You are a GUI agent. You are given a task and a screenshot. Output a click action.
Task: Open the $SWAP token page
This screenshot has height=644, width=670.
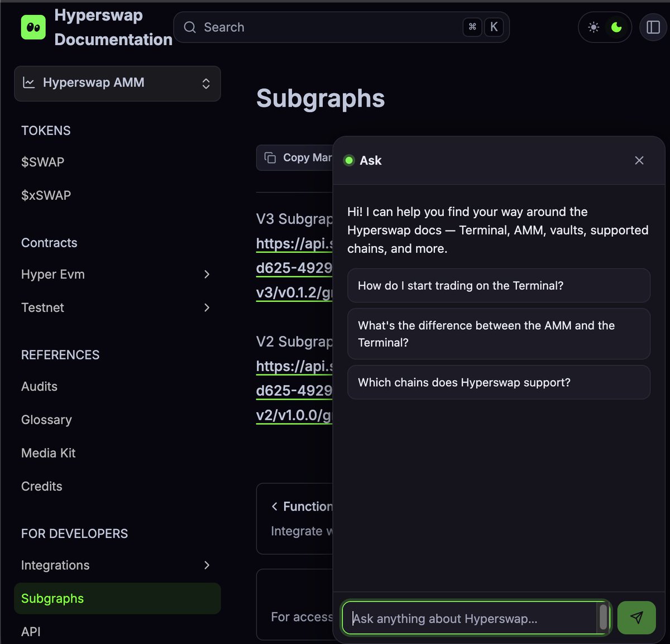click(x=42, y=162)
